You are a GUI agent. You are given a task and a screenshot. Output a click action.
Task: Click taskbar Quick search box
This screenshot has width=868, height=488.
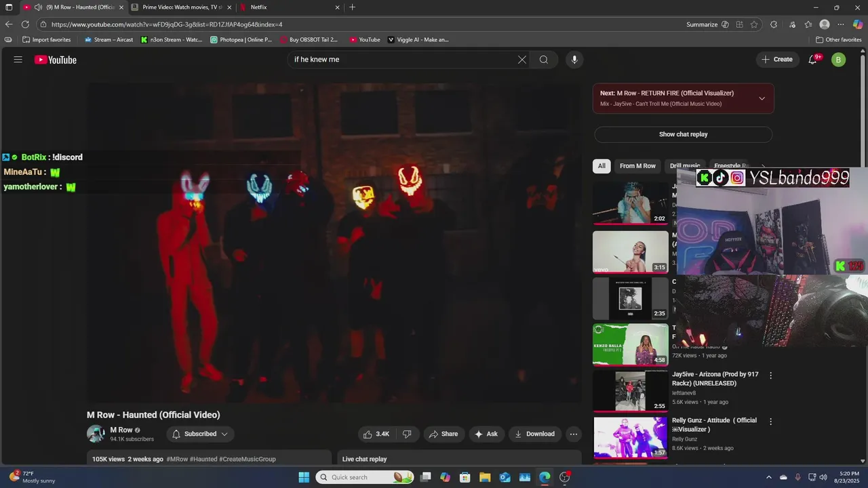point(365,477)
